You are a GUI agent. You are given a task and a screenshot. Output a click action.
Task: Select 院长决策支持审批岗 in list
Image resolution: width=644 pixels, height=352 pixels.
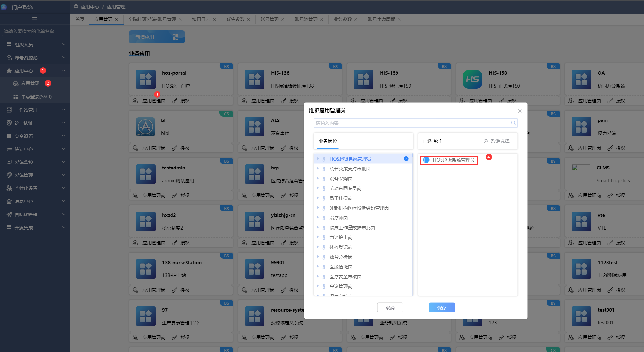(350, 169)
